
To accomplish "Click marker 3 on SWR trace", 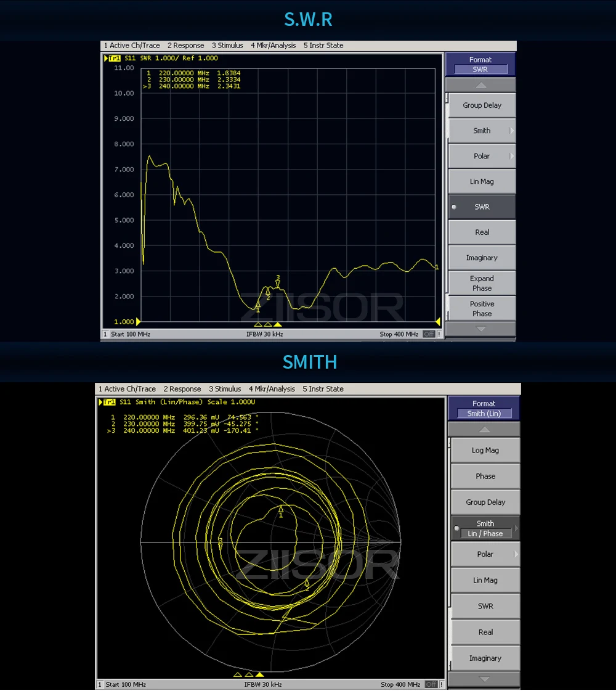I will (x=278, y=280).
